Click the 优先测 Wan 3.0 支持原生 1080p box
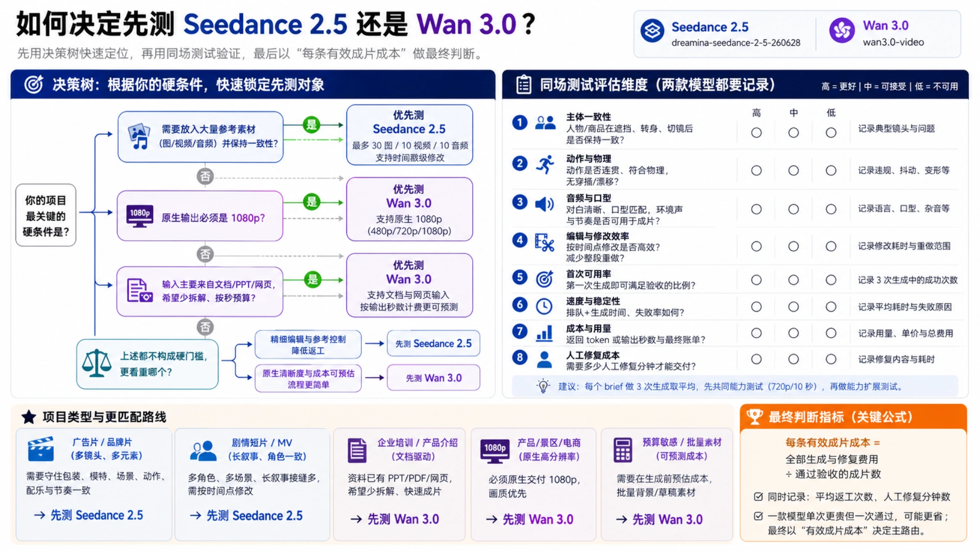Viewport: 980px width, 551px height. pos(410,209)
